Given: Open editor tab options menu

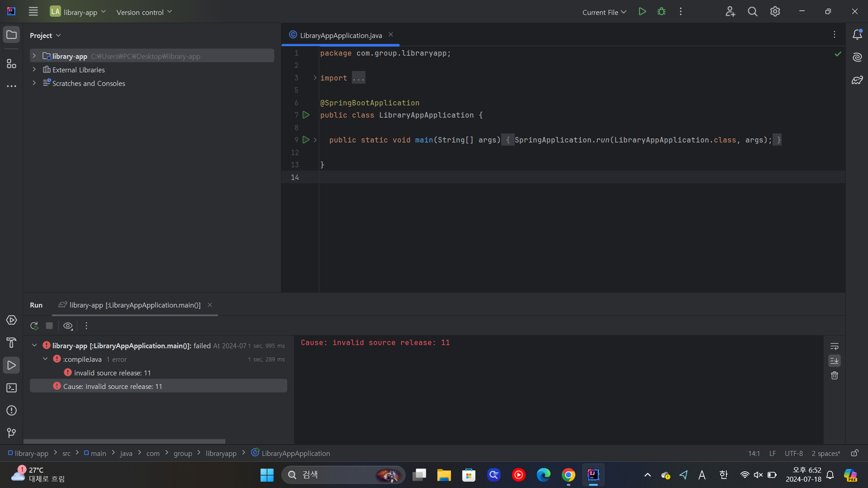Looking at the screenshot, I should 835,35.
